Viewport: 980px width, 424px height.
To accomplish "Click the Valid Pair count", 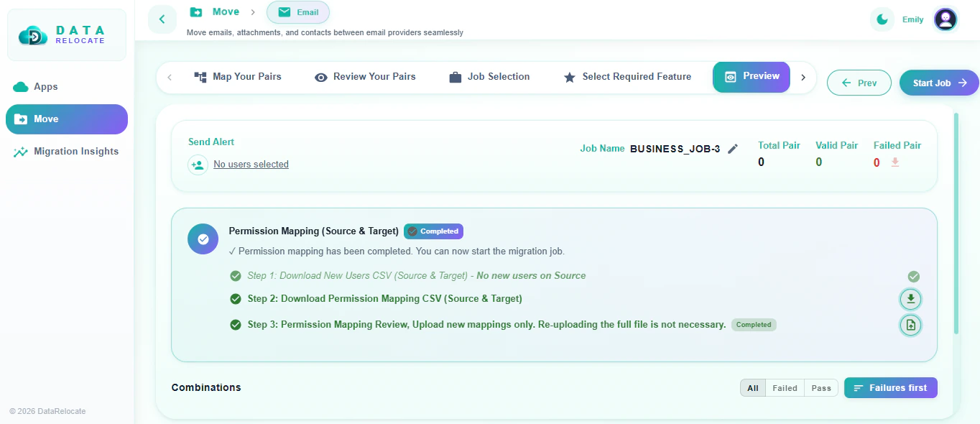I will point(819,162).
